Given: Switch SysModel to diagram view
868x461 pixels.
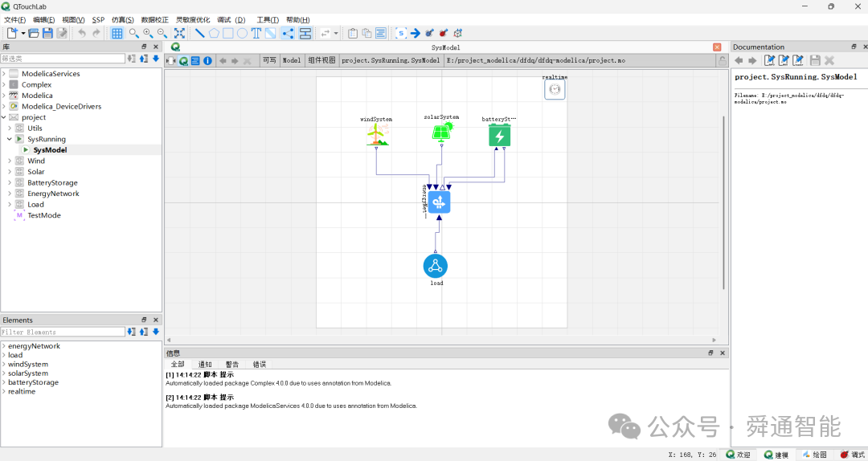Looking at the screenshot, I should 183,60.
